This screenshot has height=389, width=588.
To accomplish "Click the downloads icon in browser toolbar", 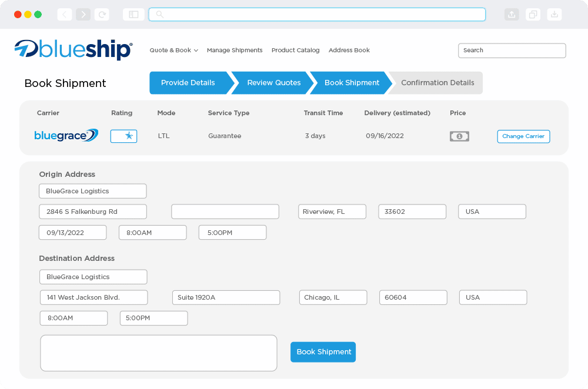I will pos(554,15).
